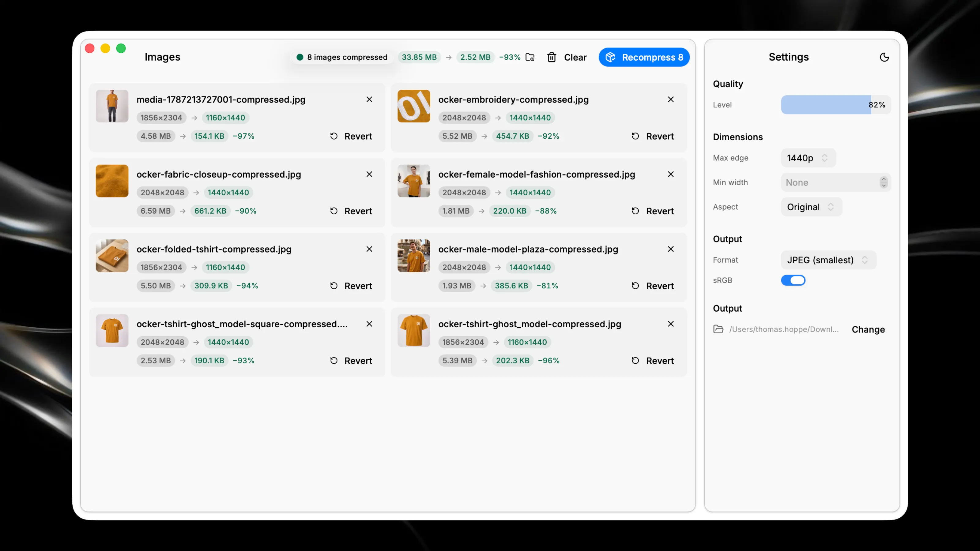This screenshot has width=980, height=551.
Task: Click the 385.6 KB compressed size badge
Action: [511, 286]
